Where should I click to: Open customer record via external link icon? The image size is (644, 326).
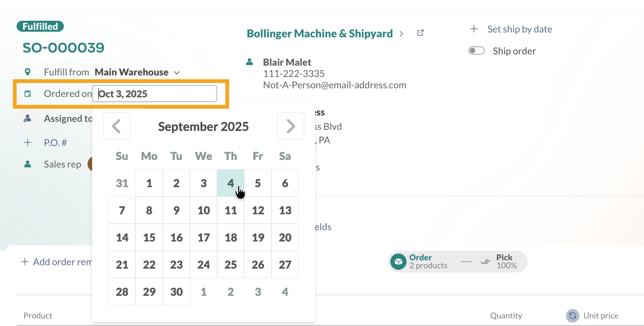[420, 32]
